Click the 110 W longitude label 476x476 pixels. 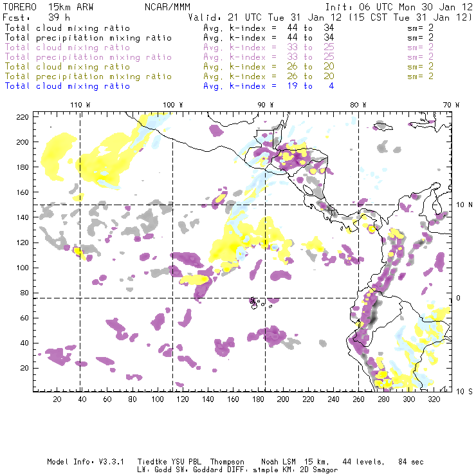(x=80, y=105)
